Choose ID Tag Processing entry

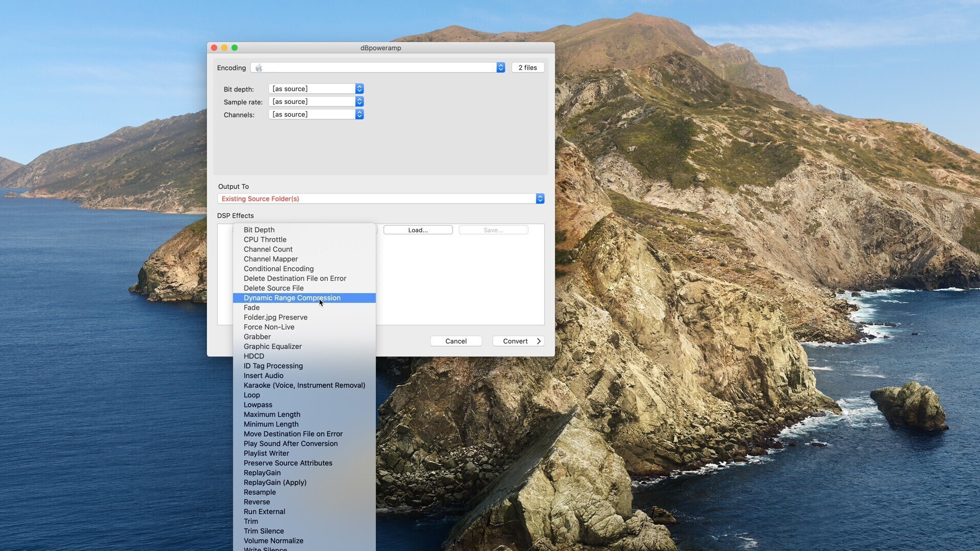[x=304, y=366]
